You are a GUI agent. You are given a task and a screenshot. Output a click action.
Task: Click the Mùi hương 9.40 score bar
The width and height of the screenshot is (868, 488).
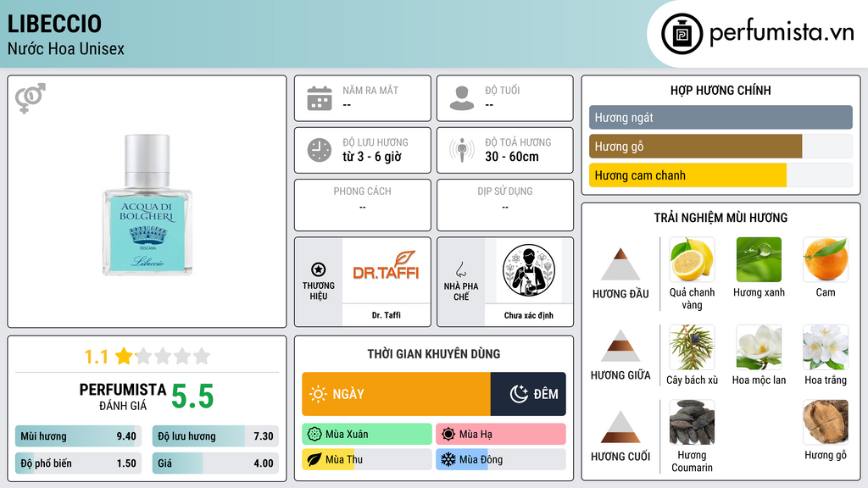click(x=78, y=436)
